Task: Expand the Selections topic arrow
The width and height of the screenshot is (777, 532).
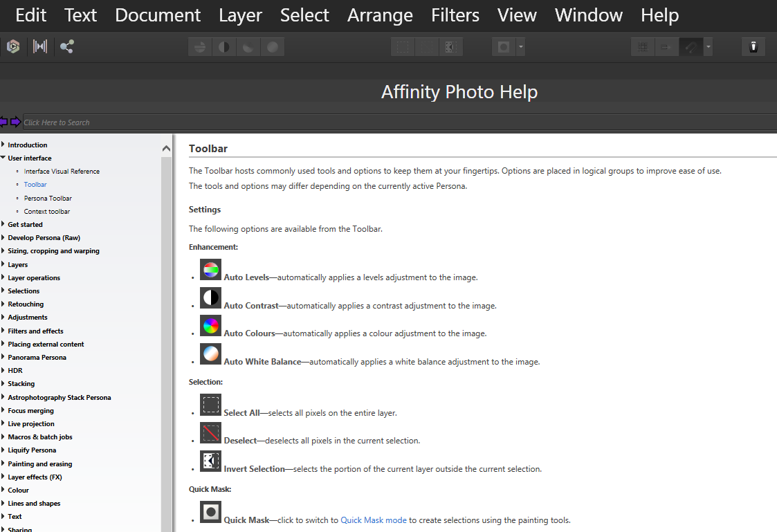Action: point(3,291)
